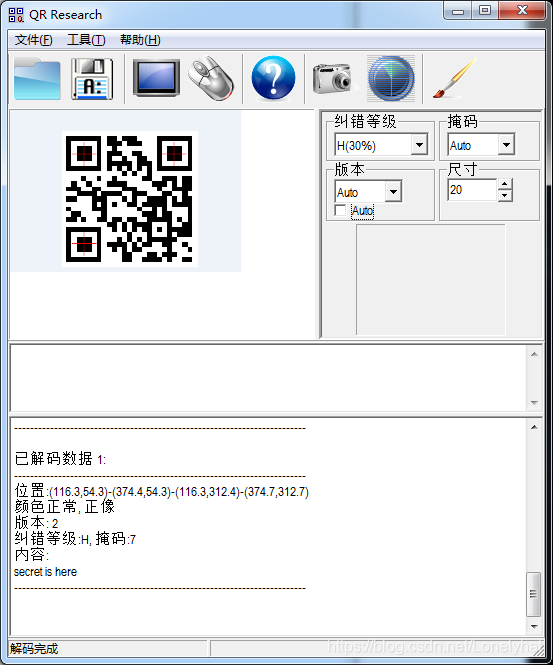Click the screen capture monitor icon

156,78
